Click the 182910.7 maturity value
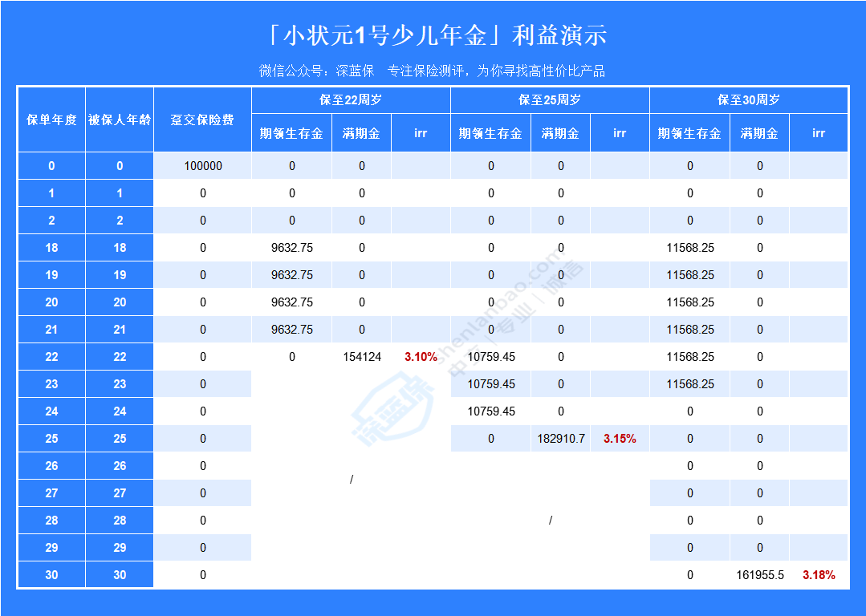The image size is (866, 616). pos(560,439)
